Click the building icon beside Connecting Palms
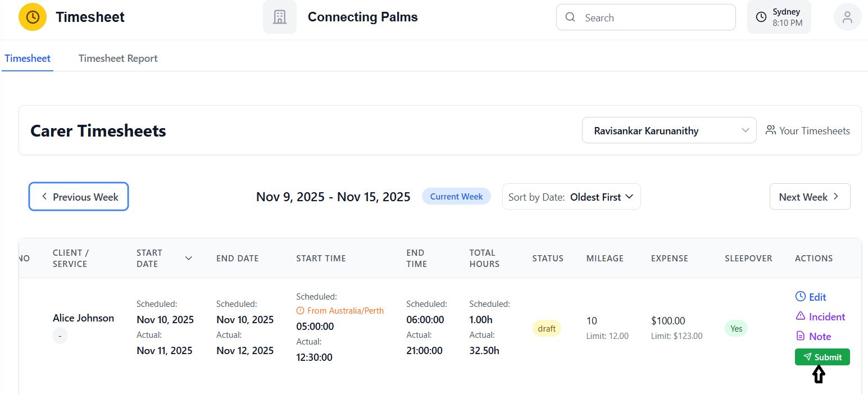 coord(279,17)
